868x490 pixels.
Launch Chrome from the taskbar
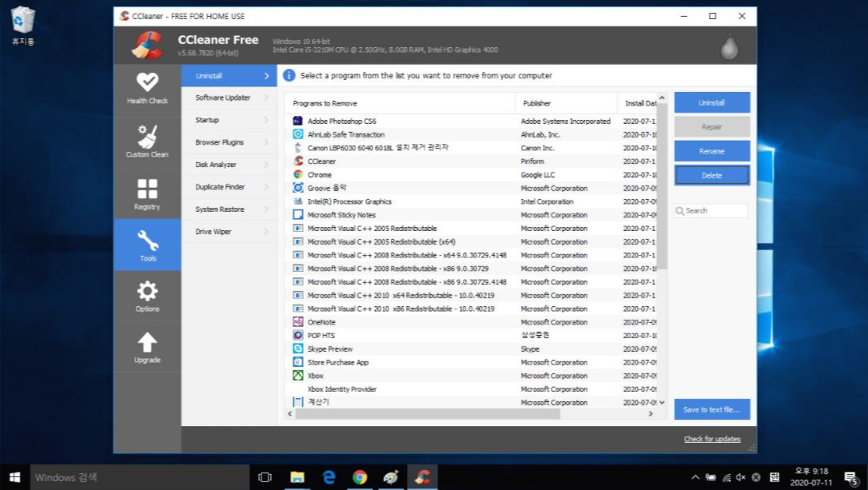coord(360,476)
